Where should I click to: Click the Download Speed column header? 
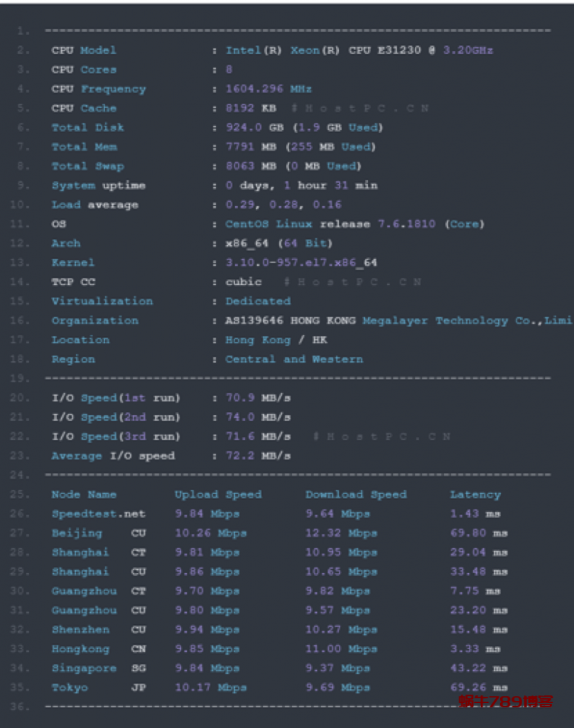click(356, 495)
